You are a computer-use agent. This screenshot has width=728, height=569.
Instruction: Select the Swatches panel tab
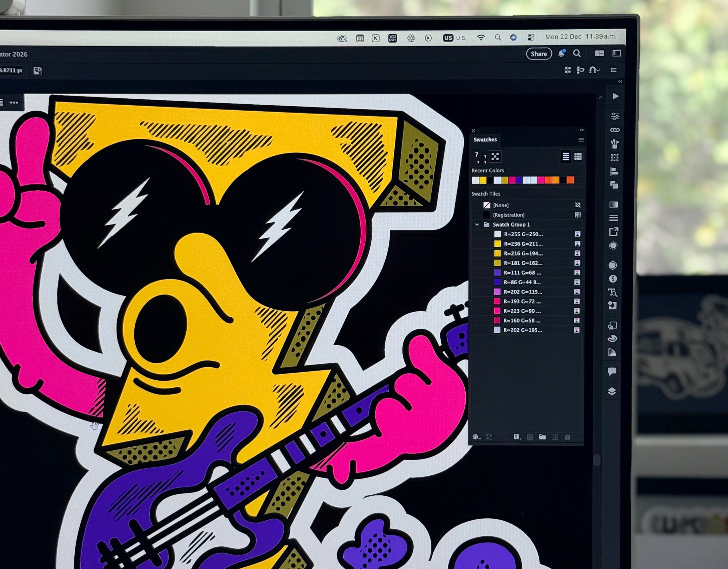485,140
